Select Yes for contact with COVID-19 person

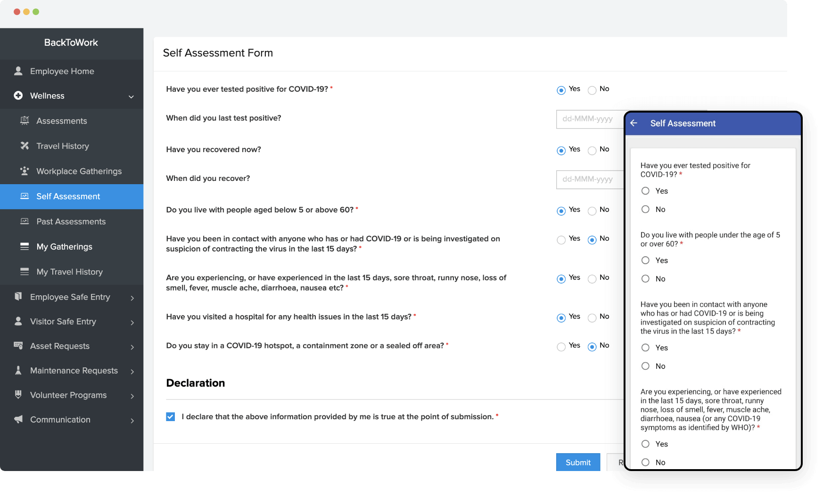[561, 240]
